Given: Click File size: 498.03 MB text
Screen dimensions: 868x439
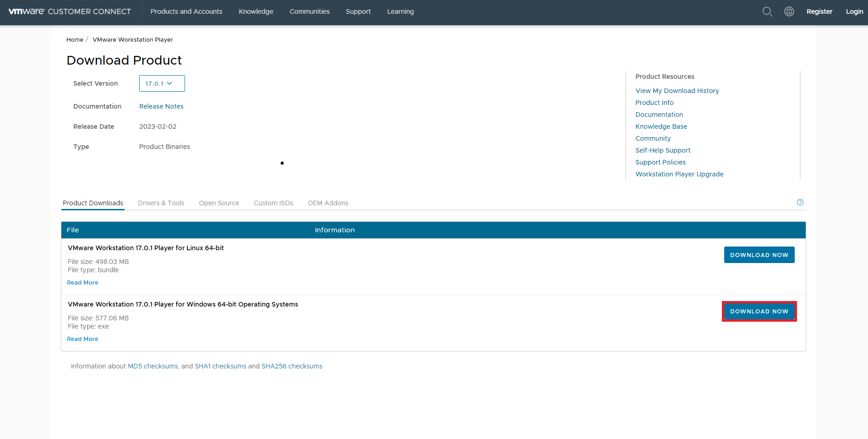Looking at the screenshot, I should pos(98,262).
